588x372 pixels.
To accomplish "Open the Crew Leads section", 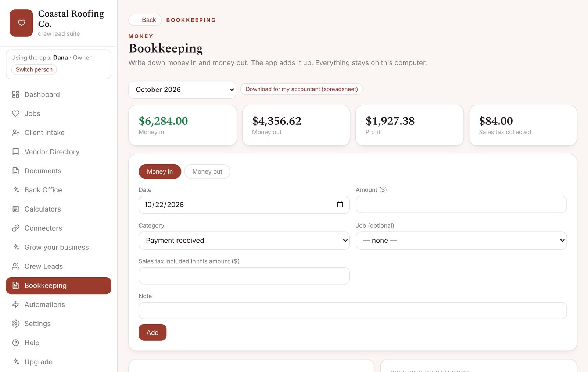I will pyautogui.click(x=58, y=266).
